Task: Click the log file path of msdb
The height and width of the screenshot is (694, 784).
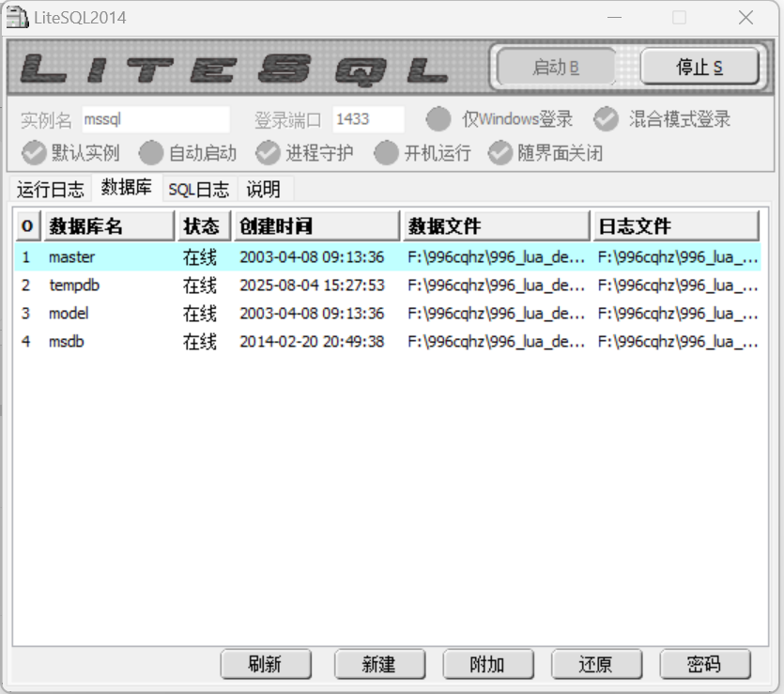Action: point(678,342)
